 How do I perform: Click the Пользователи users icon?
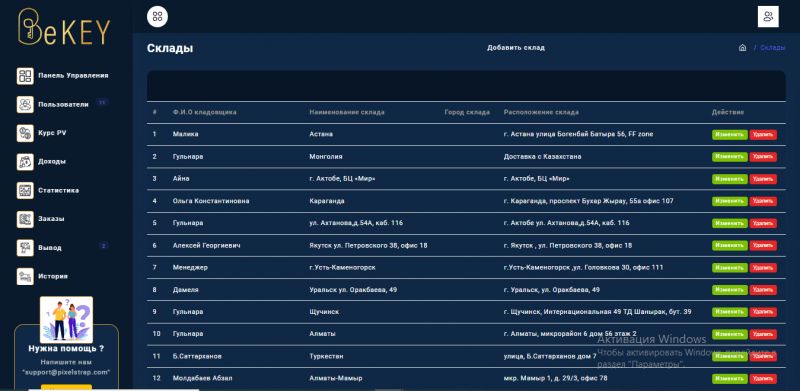coord(25,104)
